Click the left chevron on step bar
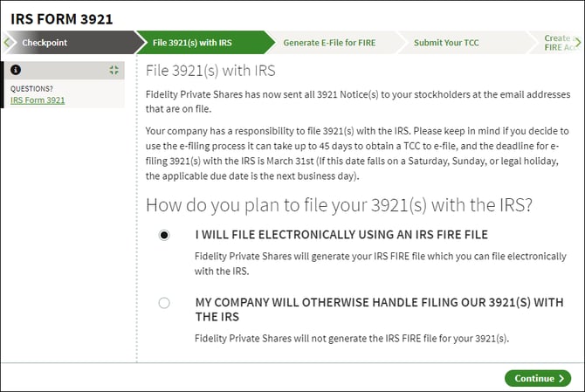585x392 pixels. pos(6,43)
